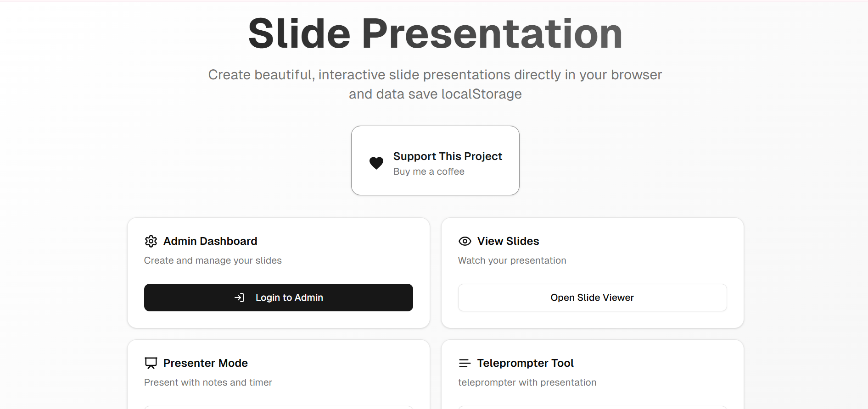868x409 pixels.
Task: Click the eye icon beside View Slides
Action: click(465, 241)
